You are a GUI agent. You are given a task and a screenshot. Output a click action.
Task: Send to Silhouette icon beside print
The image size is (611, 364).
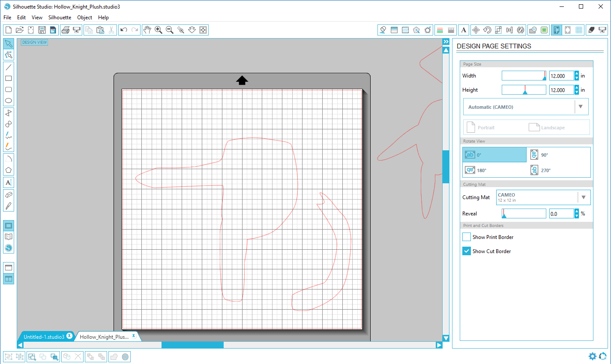tap(77, 30)
